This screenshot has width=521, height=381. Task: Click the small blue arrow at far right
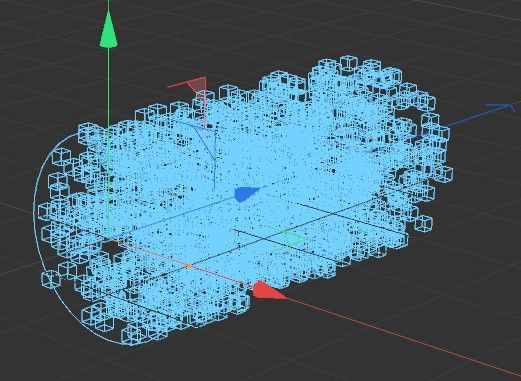tap(500, 107)
